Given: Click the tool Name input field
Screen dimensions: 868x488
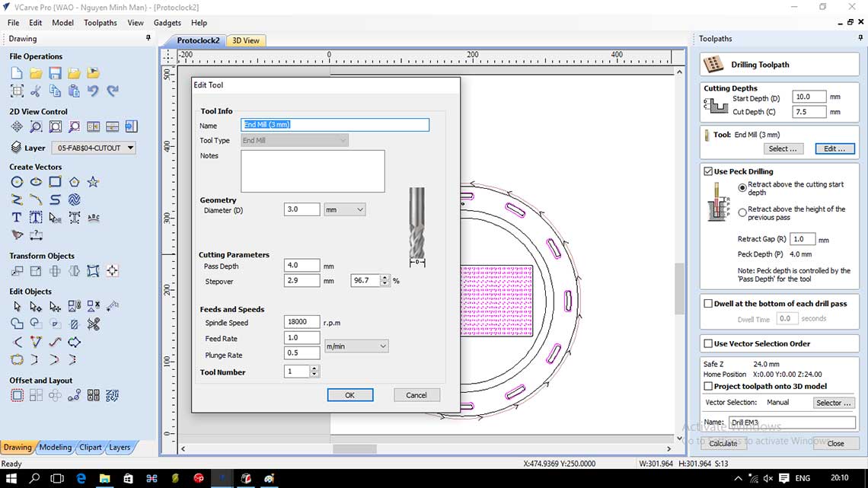Looking at the screenshot, I should [335, 125].
